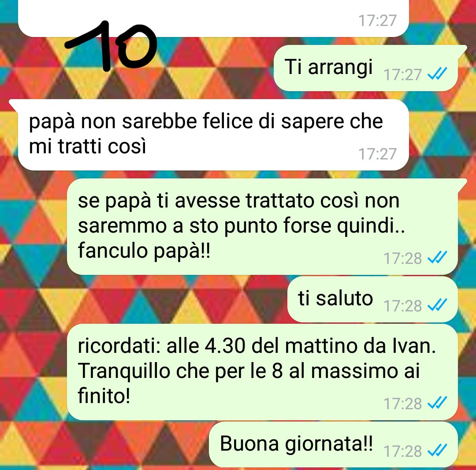The height and width of the screenshot is (470, 476).
Task: Click the double-check icon beside 'Buona giornata!!'
Action: point(437,450)
